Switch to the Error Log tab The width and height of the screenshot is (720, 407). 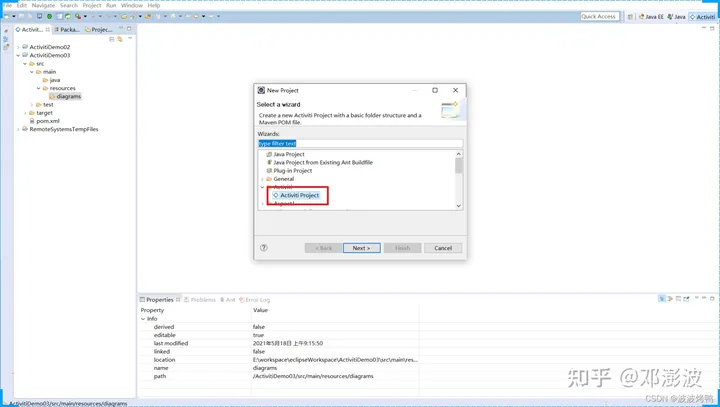255,300
